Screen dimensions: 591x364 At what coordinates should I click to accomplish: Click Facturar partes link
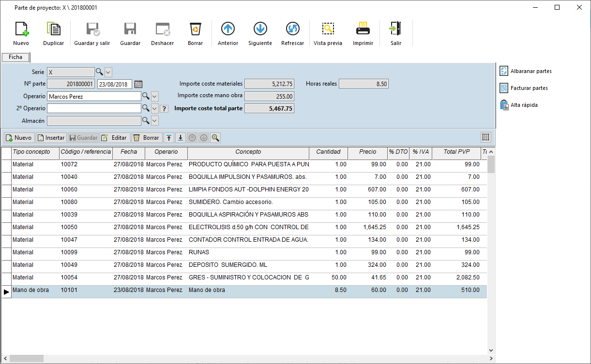click(x=524, y=88)
